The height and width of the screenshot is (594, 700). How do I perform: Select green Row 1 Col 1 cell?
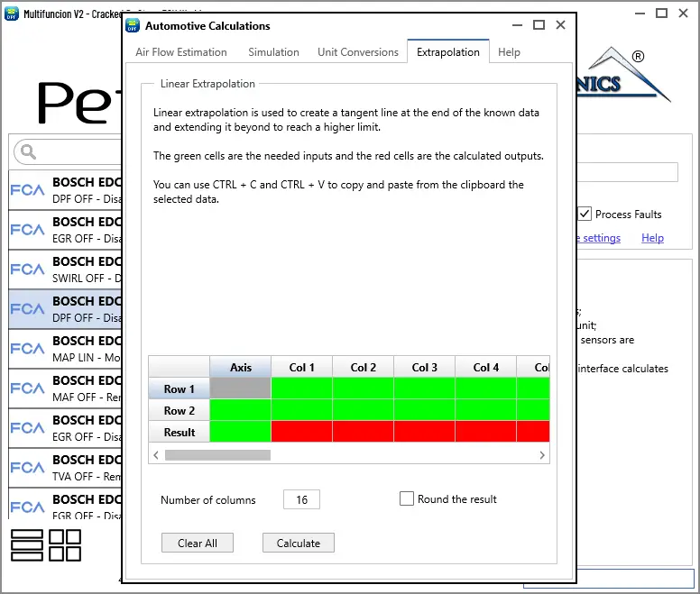301,388
